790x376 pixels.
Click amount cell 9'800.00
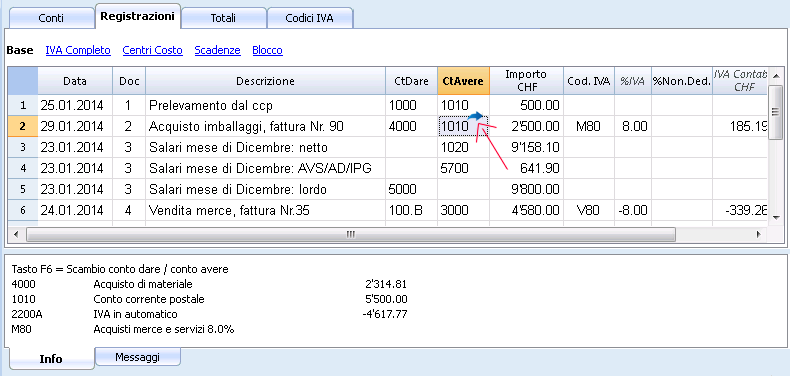coord(526,190)
